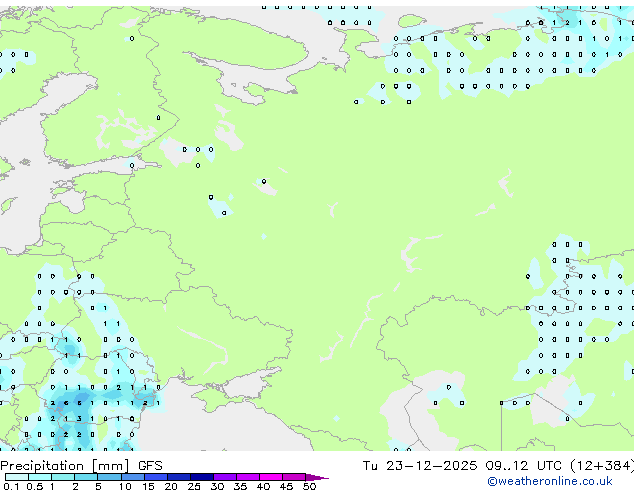Open the weatheronline.co.uk copyright link
634x490 pixels.
click(x=550, y=481)
